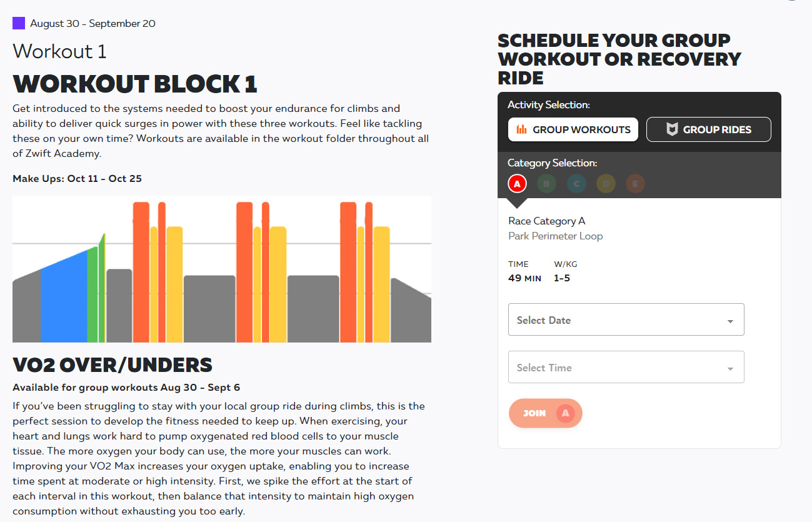
Task: Select race category B
Action: [x=547, y=184]
